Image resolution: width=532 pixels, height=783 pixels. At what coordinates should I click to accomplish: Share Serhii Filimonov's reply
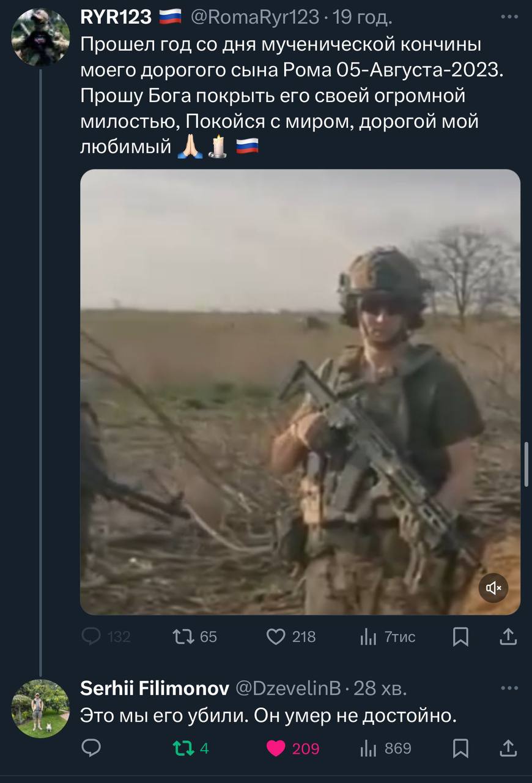click(509, 748)
